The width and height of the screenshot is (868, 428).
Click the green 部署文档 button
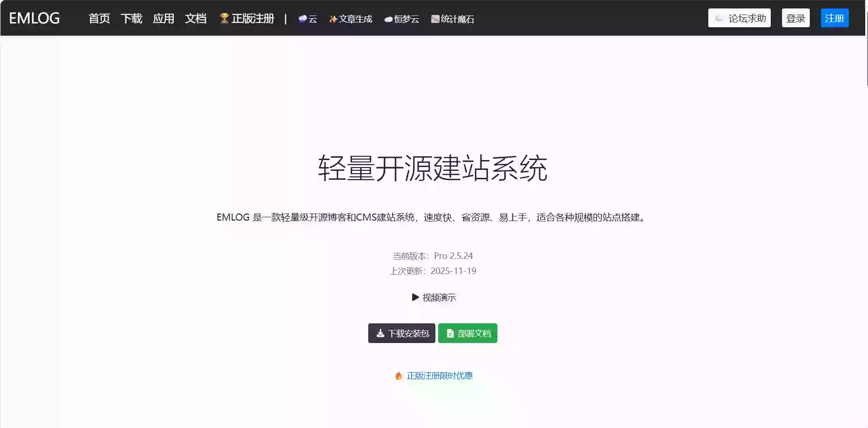click(x=467, y=333)
